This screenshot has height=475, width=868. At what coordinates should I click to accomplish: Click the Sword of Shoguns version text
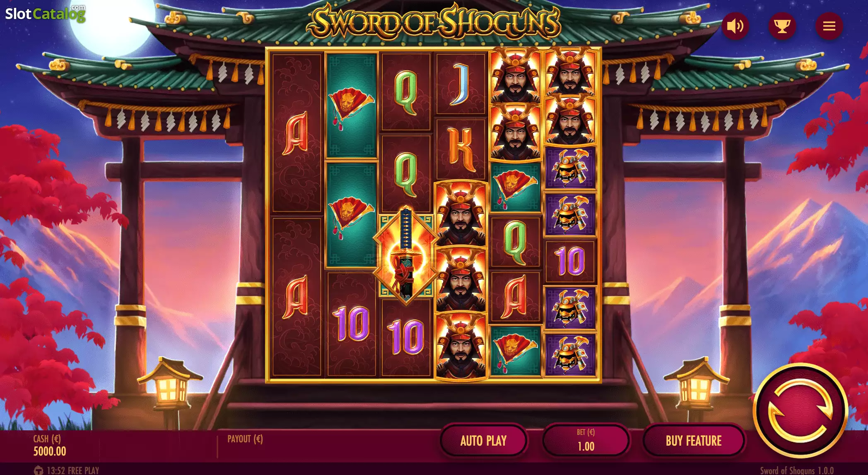pos(797,470)
